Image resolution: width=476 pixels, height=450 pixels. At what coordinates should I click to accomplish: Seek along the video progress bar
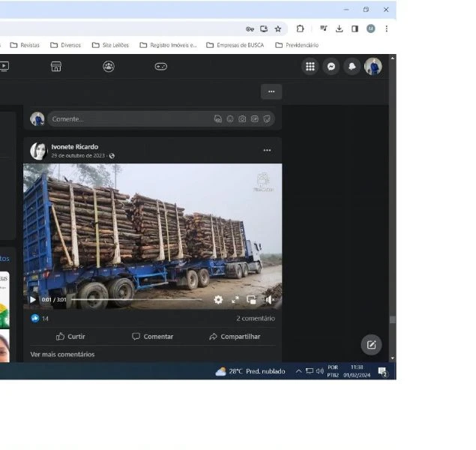[x=136, y=300]
